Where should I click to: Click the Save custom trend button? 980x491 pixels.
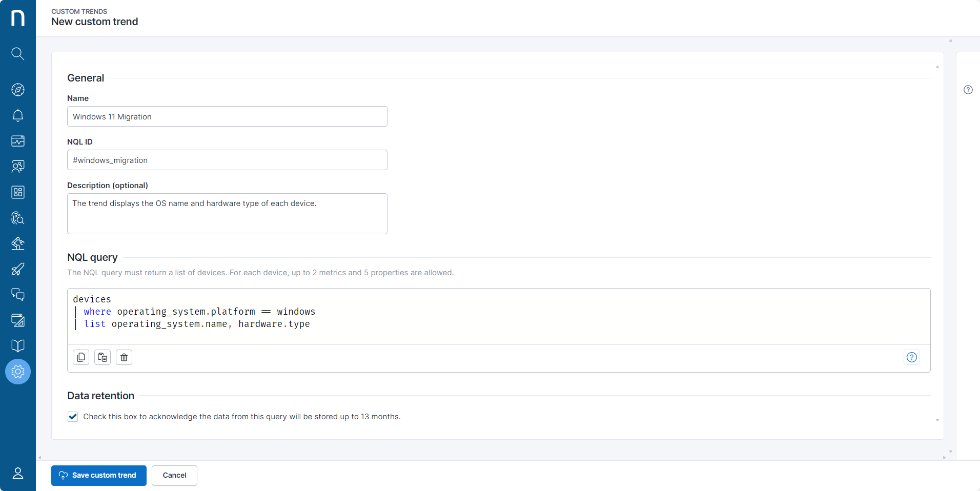[99, 476]
